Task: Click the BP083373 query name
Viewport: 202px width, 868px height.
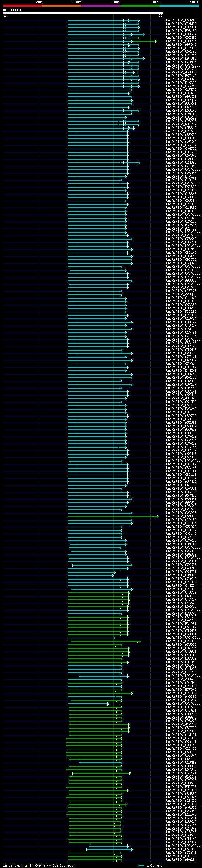Action: [x=12, y=10]
